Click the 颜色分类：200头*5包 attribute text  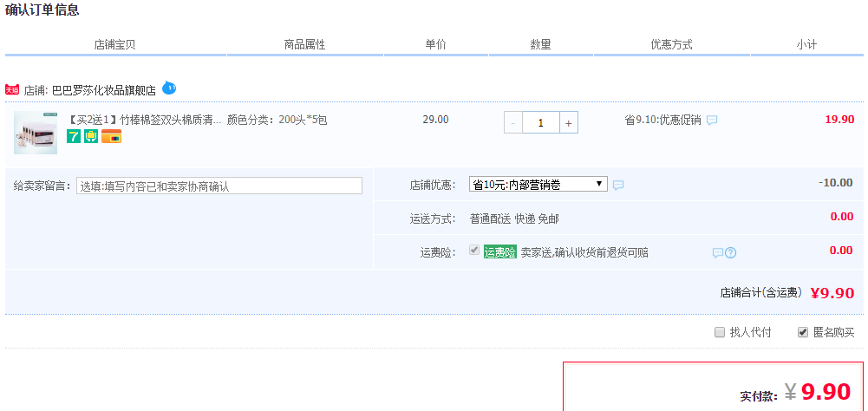pos(277,120)
